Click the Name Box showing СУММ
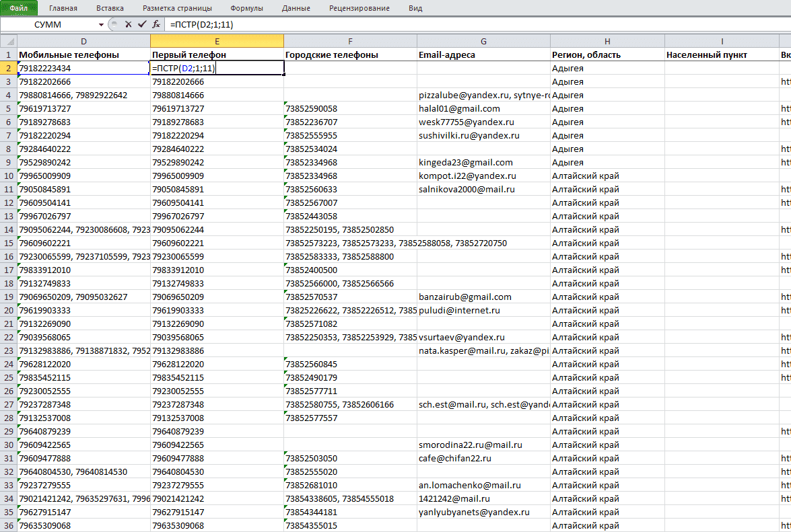The width and height of the screenshot is (791, 532). (48, 24)
